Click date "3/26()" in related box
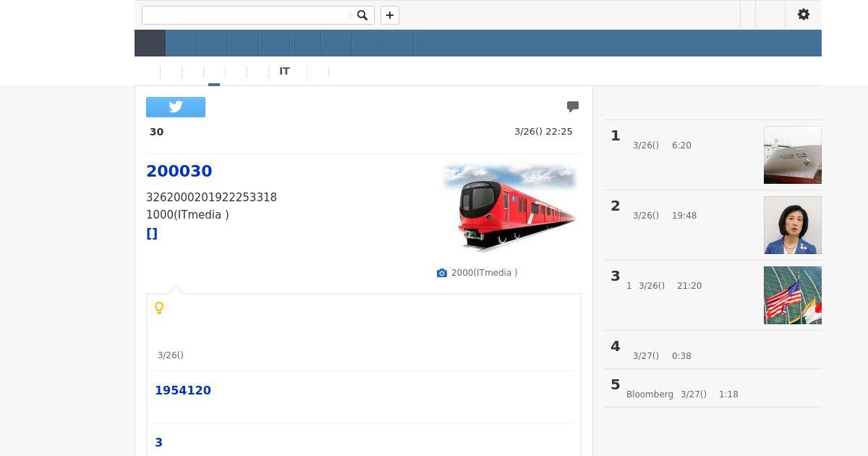Image resolution: width=868 pixels, height=456 pixels. [171, 355]
